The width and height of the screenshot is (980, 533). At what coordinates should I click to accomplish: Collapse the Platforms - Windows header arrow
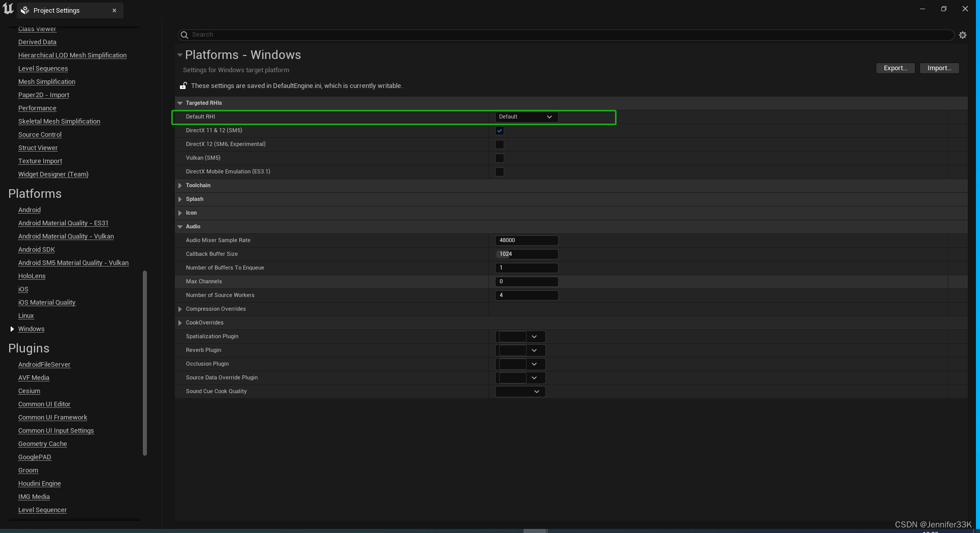point(180,55)
